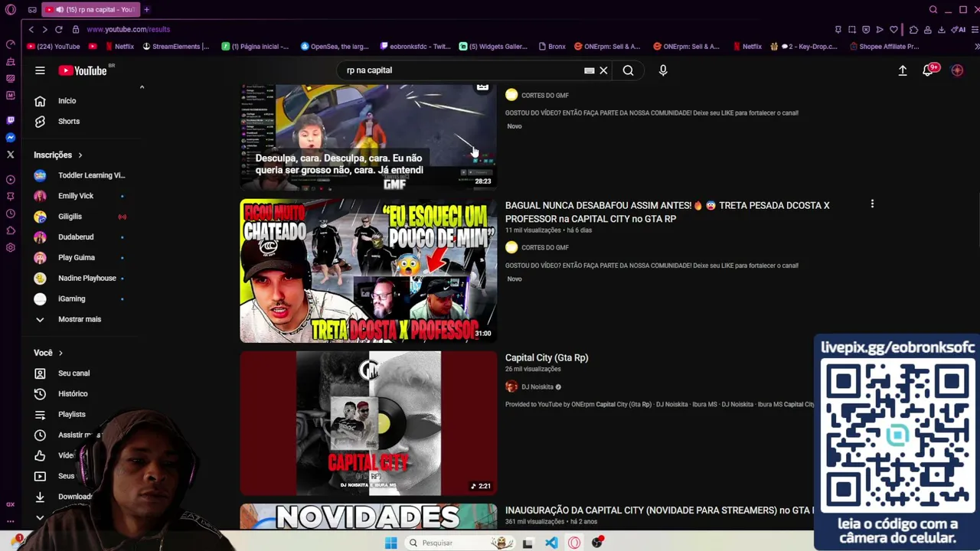980x551 pixels.
Task: Click the magnifier search button
Action: [628, 70]
